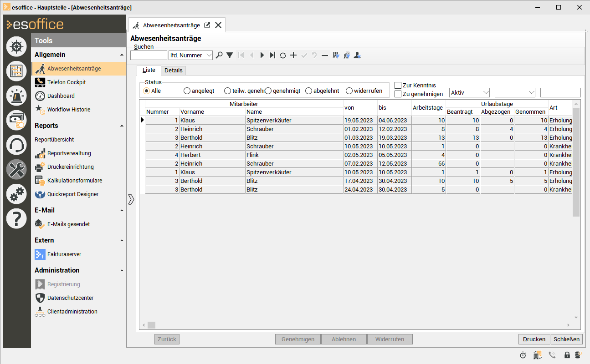Viewport: 590px width, 364px height.
Task: Jump to last record arrow
Action: pyautogui.click(x=272, y=55)
